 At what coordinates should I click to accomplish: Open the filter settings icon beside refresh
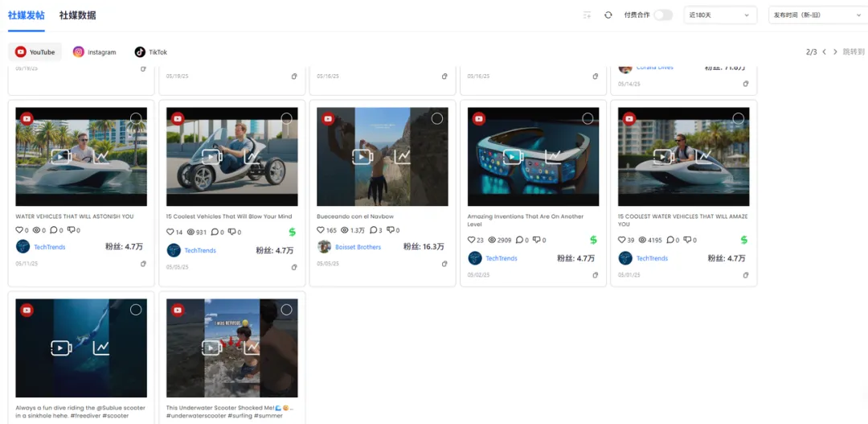[x=588, y=15]
